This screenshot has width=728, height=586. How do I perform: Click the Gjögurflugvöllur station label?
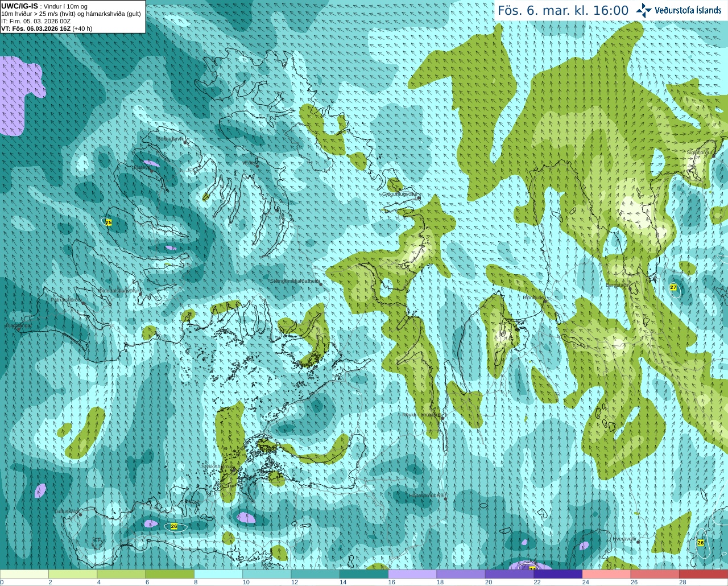pos(400,194)
